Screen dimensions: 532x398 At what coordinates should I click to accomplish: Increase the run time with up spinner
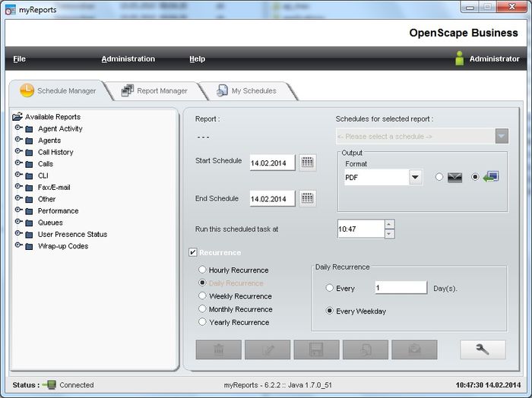tap(389, 224)
